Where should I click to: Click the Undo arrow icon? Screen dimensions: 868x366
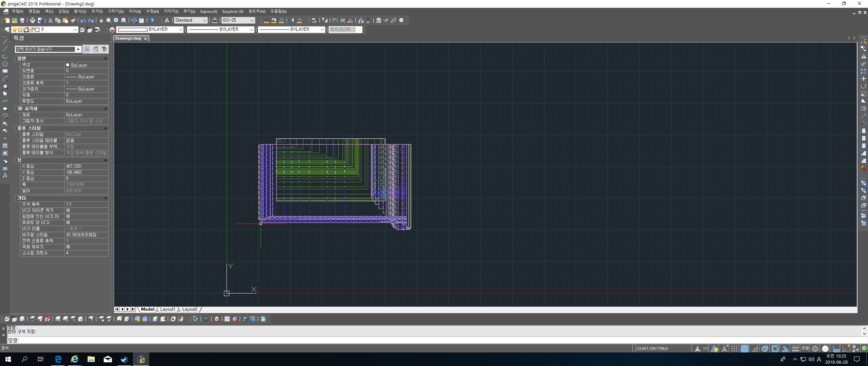click(83, 20)
